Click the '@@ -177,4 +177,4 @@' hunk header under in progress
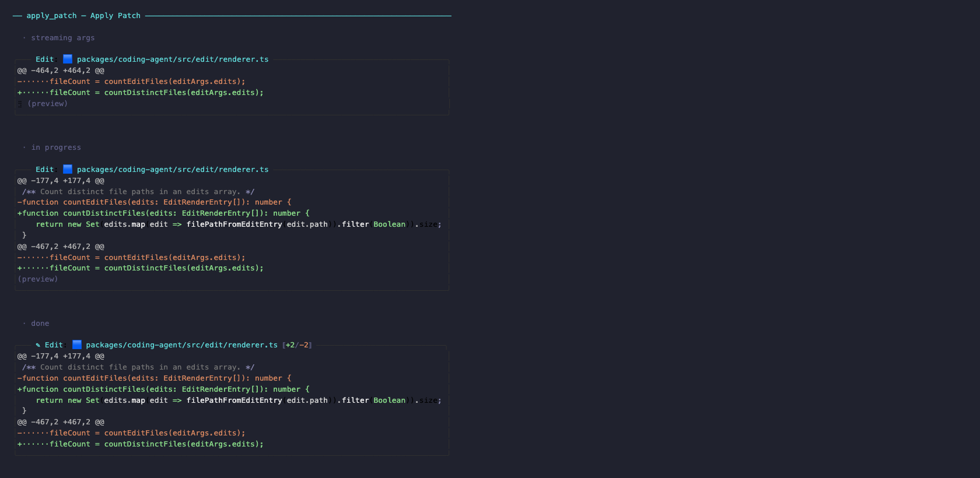The height and width of the screenshot is (478, 980). click(61, 181)
